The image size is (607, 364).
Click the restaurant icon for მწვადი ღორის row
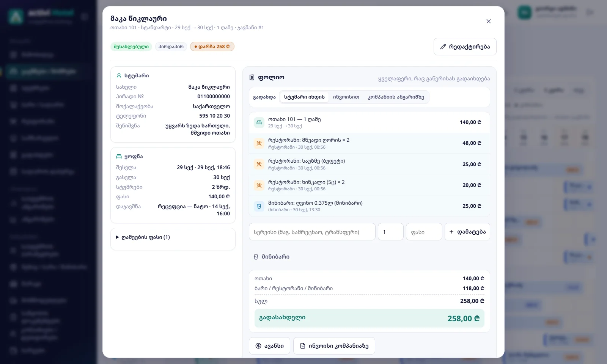pos(259,143)
